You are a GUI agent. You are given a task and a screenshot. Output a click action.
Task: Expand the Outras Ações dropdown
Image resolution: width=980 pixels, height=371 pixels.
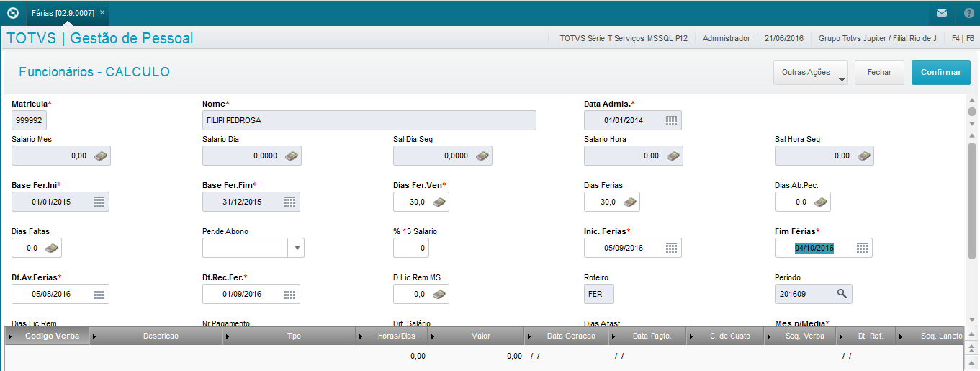click(810, 72)
